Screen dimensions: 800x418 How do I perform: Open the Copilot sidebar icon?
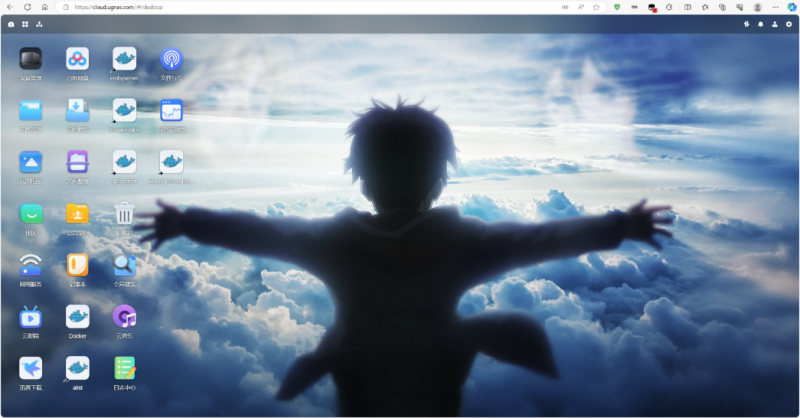click(791, 7)
